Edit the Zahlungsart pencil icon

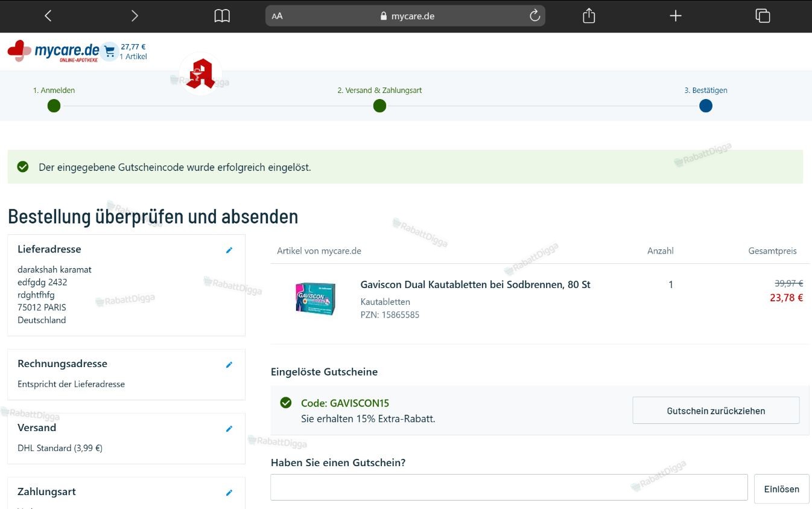pos(229,493)
